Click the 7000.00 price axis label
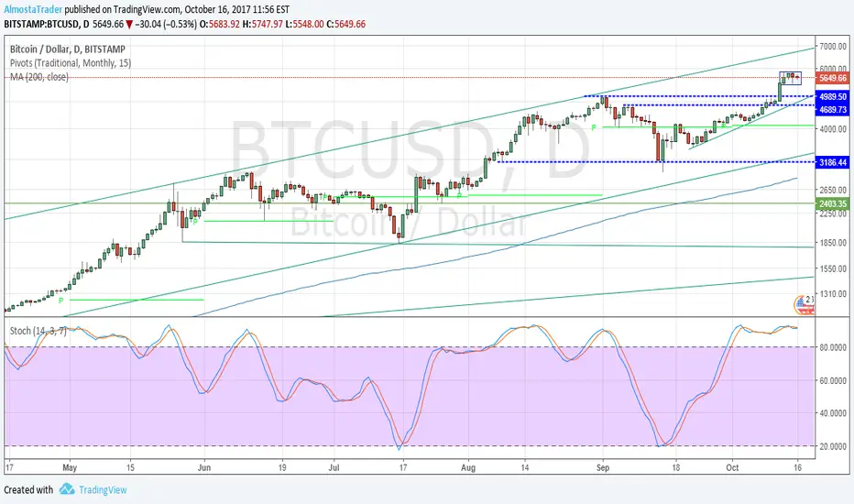The width and height of the screenshot is (854, 504). 833,47
